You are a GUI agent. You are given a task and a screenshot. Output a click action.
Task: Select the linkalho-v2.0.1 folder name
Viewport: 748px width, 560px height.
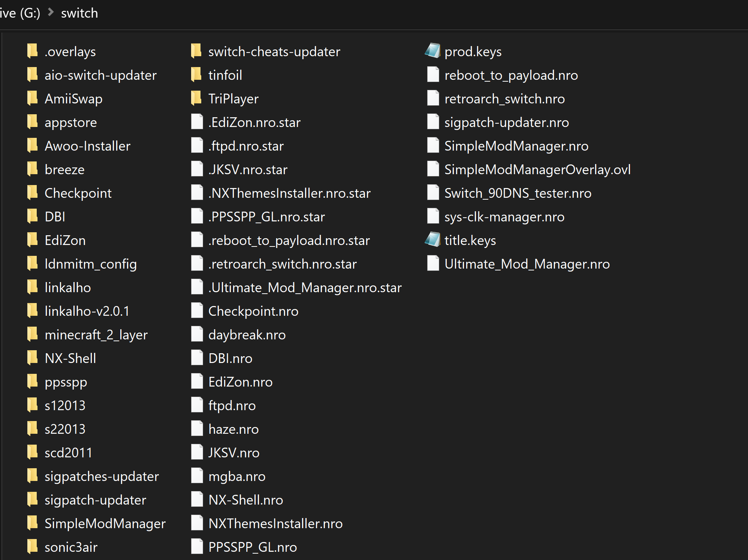point(87,311)
